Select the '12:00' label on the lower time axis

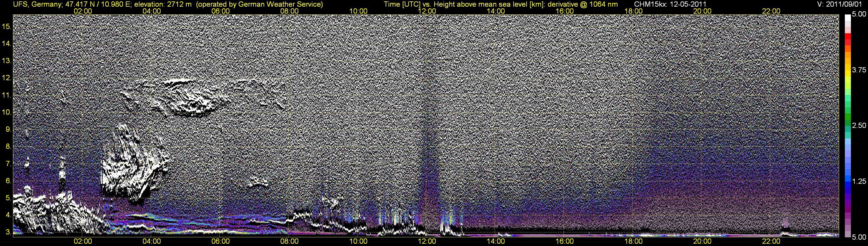coord(427,241)
